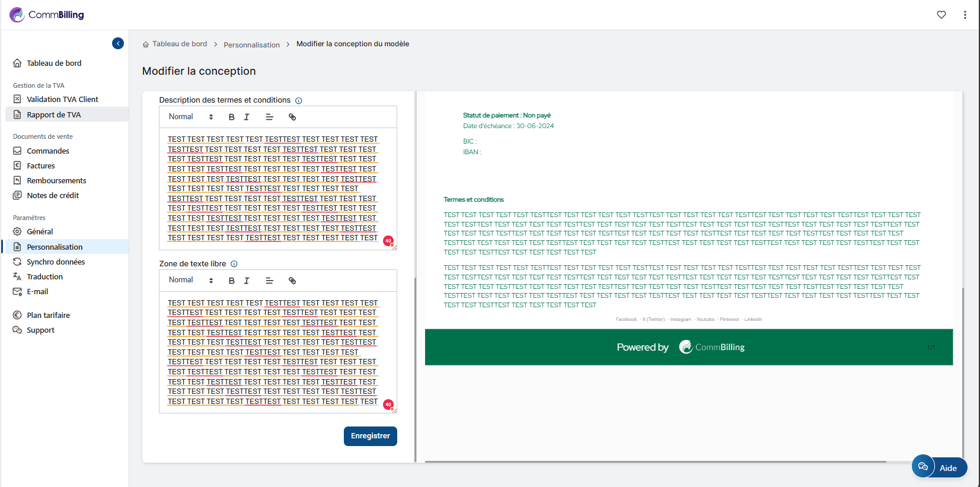Go to Rapport de TVA page

tap(54, 115)
